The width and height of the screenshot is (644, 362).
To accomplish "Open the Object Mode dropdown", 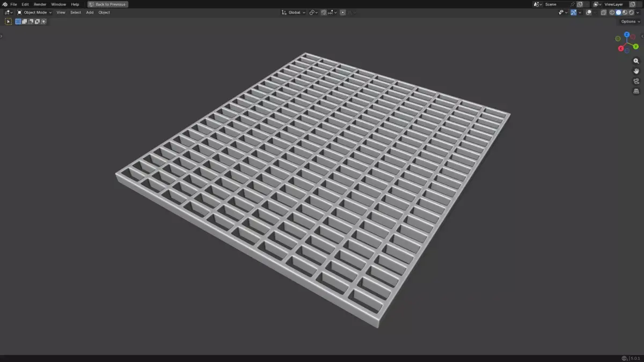I will 34,12.
